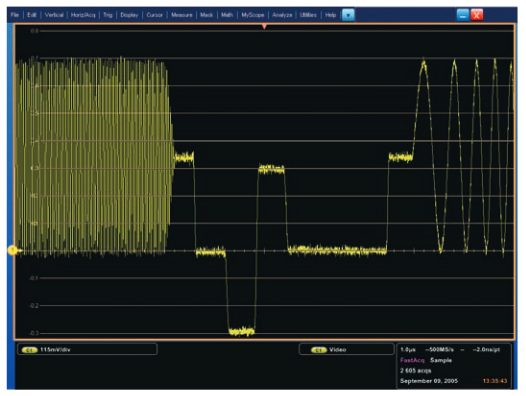
Task: Open the Vertical menu
Action: click(x=54, y=15)
